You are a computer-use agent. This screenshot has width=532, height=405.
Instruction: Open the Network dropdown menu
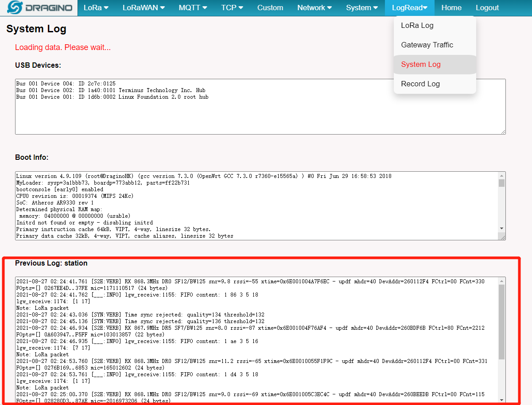315,8
